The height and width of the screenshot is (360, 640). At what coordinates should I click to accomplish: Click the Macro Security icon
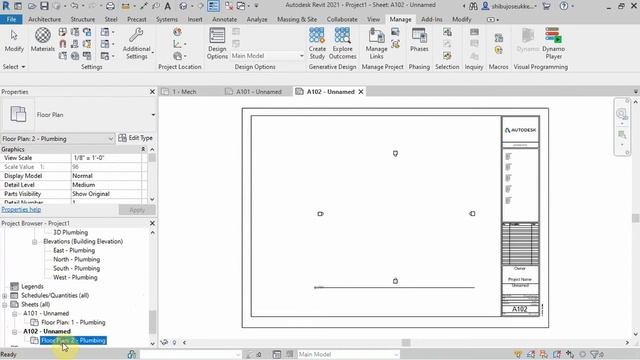[499, 50]
